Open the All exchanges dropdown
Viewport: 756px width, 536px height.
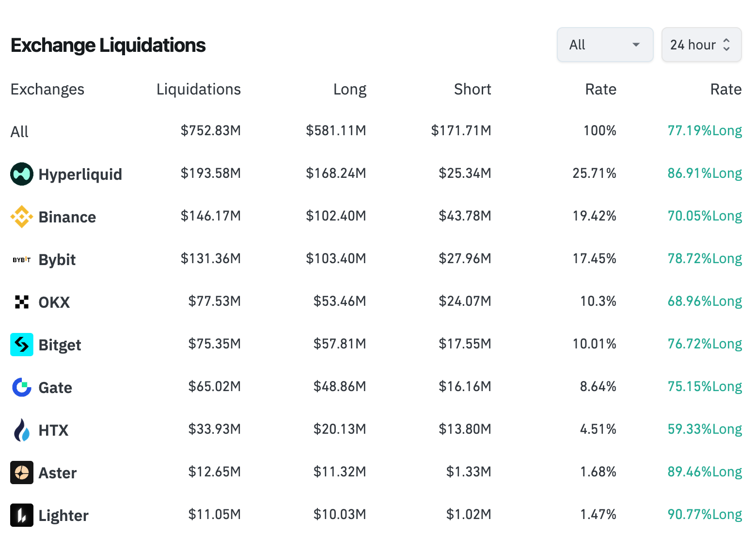coord(605,44)
